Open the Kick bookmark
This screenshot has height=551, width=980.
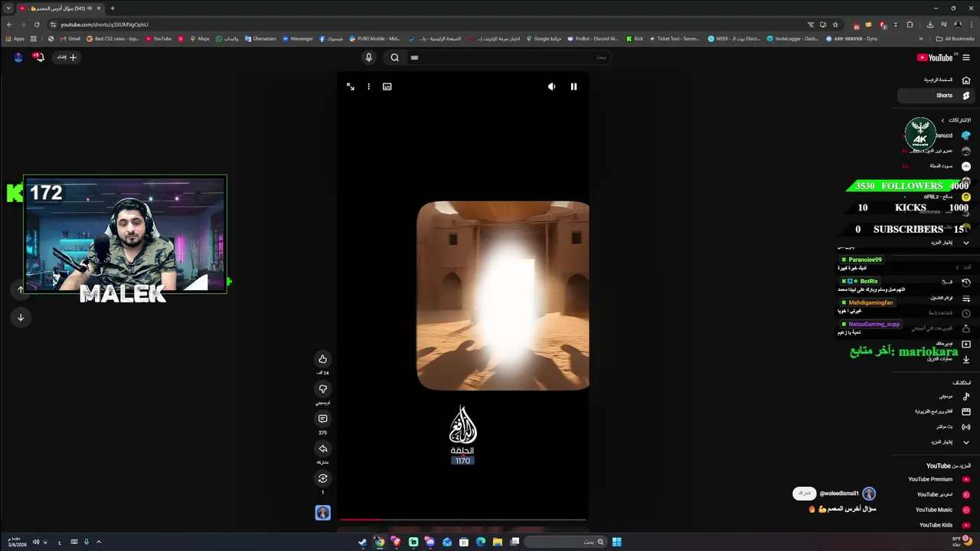pos(635,38)
